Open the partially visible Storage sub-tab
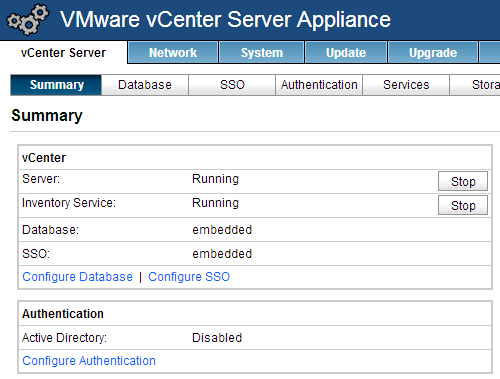500x379 pixels. (475, 85)
